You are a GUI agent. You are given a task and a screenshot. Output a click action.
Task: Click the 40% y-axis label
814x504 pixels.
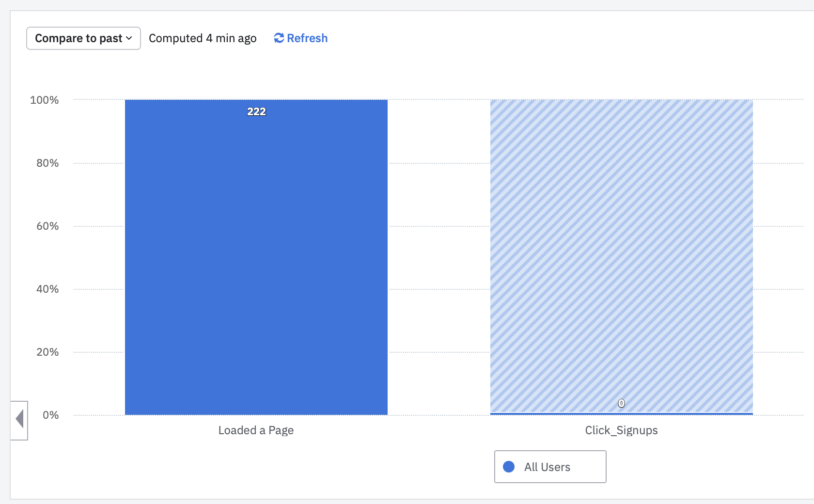pos(47,289)
